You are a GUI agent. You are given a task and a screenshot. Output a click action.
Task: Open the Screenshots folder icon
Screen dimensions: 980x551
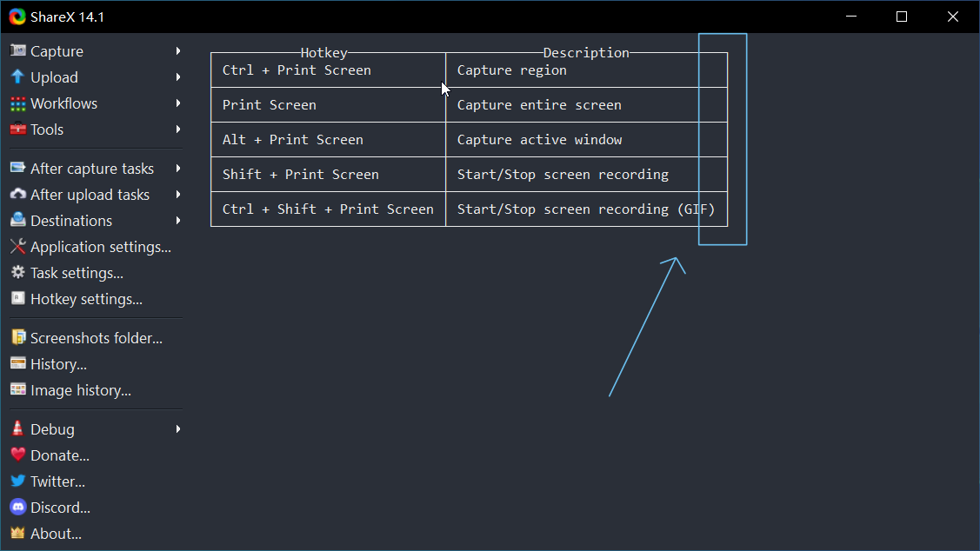pos(17,337)
